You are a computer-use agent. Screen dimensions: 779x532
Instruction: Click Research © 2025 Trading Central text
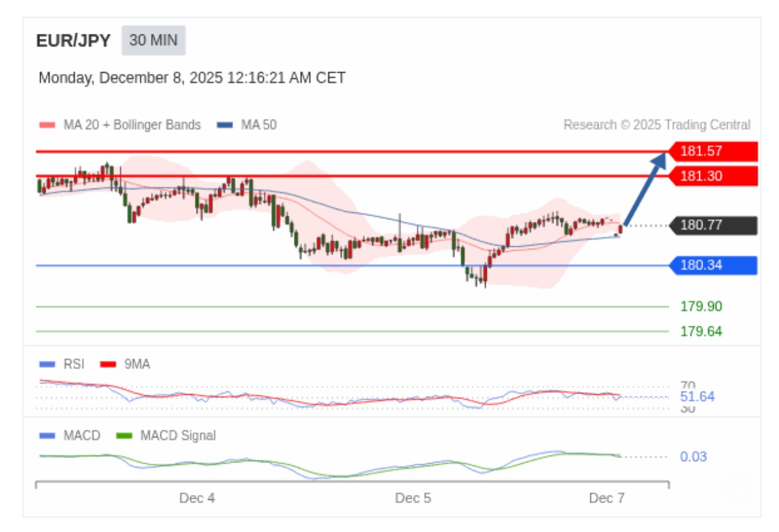(x=657, y=125)
